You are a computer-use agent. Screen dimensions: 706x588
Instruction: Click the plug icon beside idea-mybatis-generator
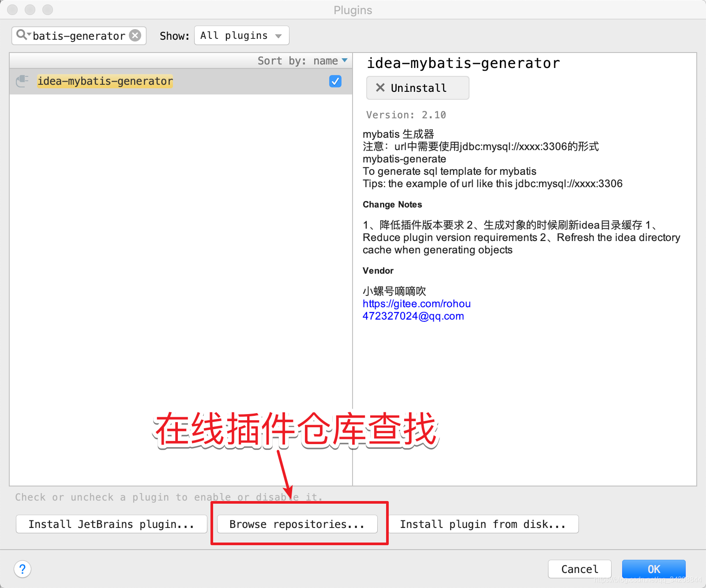coord(22,81)
